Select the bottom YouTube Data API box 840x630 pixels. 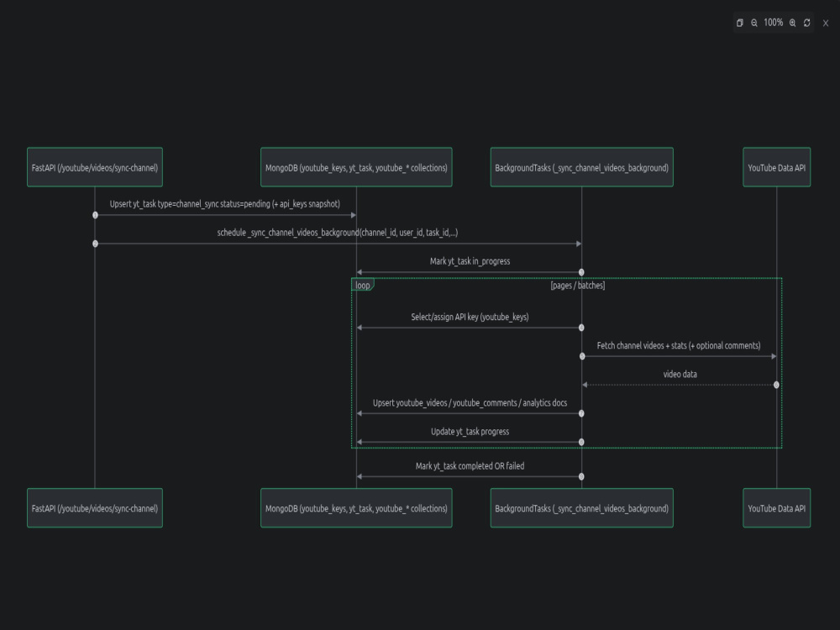pos(777,508)
